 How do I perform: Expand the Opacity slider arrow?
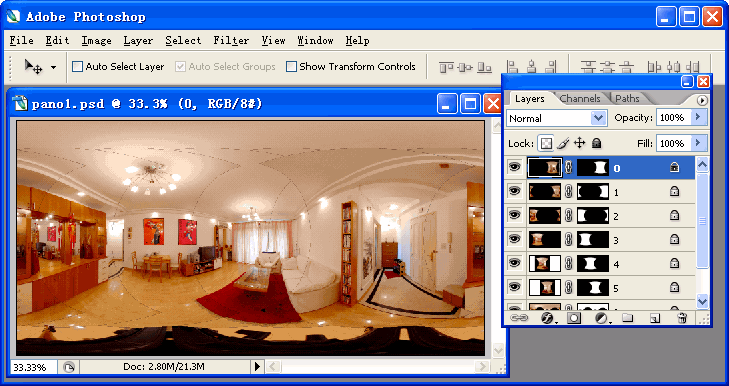698,118
